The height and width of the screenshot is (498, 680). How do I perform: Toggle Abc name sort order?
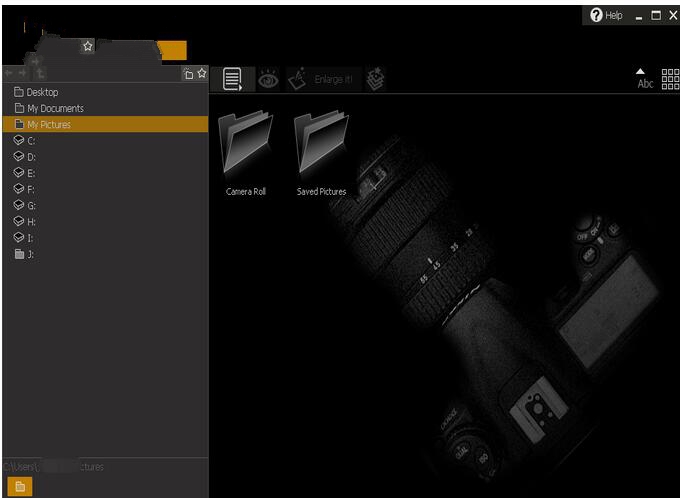645,79
